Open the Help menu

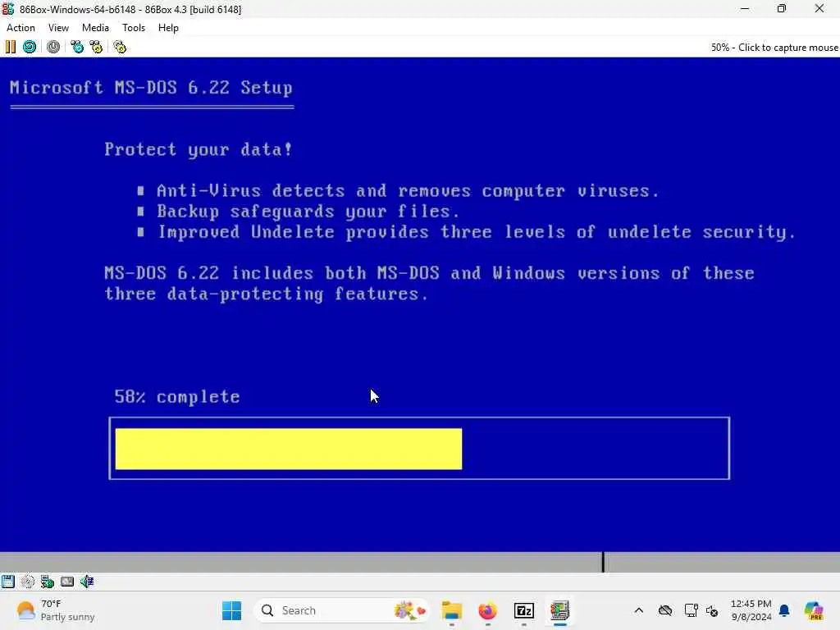tap(168, 28)
